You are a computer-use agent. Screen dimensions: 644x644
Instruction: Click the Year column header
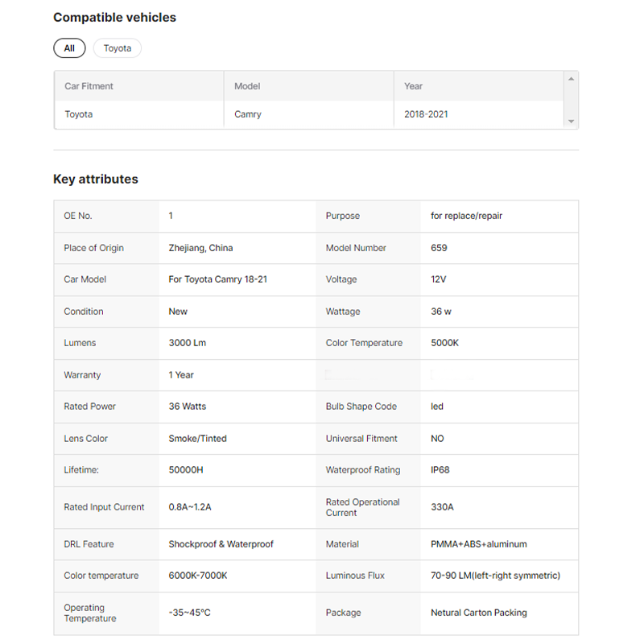click(413, 86)
